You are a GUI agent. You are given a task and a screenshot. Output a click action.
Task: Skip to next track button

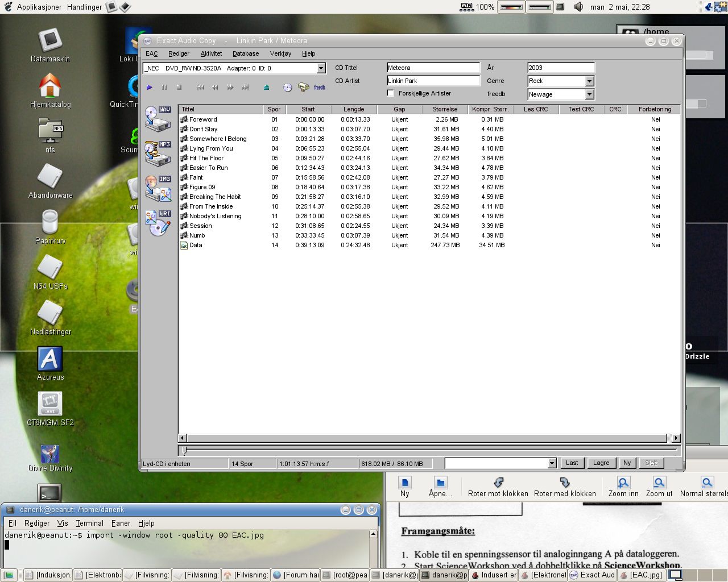[x=245, y=88]
